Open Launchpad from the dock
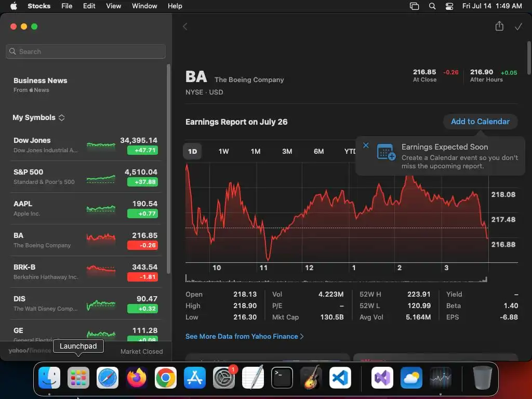The width and height of the screenshot is (532, 399). tap(78, 378)
